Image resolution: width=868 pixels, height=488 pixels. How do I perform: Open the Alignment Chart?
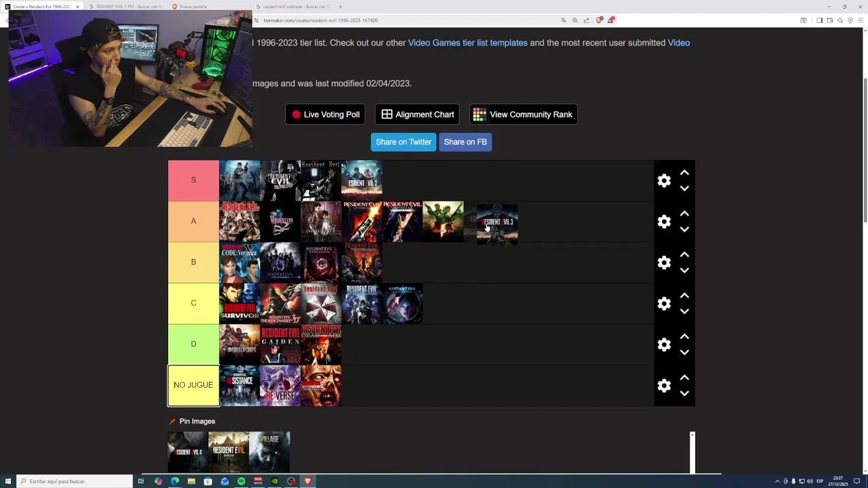click(x=417, y=115)
